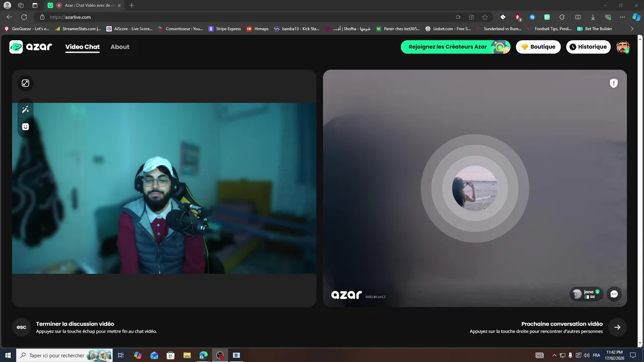Open the Copilot sidebar icon
This screenshot has width=644, height=362.
[636, 17]
